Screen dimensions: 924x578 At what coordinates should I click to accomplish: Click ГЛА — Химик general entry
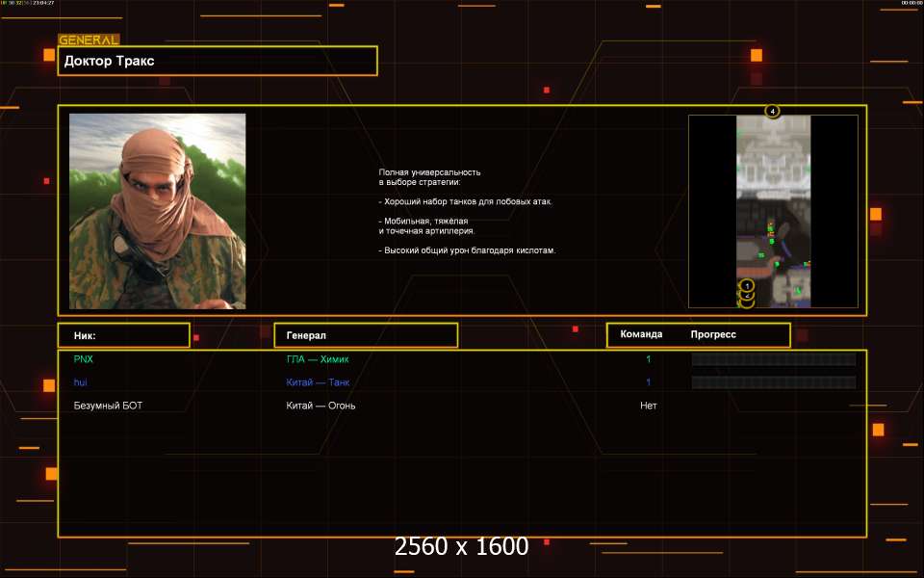click(x=318, y=359)
